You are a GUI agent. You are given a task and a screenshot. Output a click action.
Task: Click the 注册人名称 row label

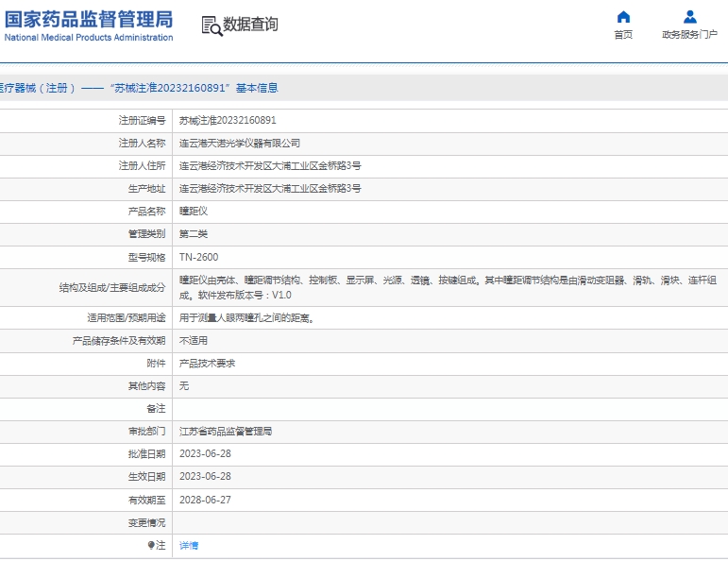pyautogui.click(x=142, y=144)
